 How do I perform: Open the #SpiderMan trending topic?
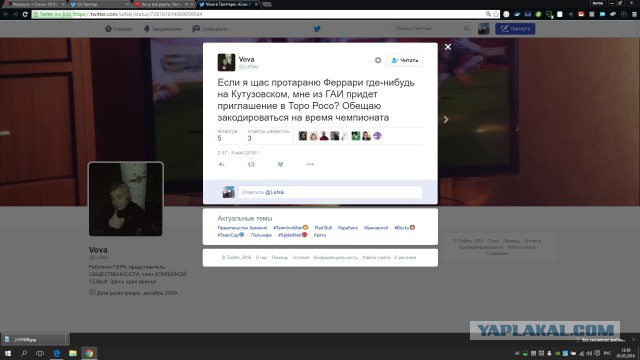[x=292, y=235]
